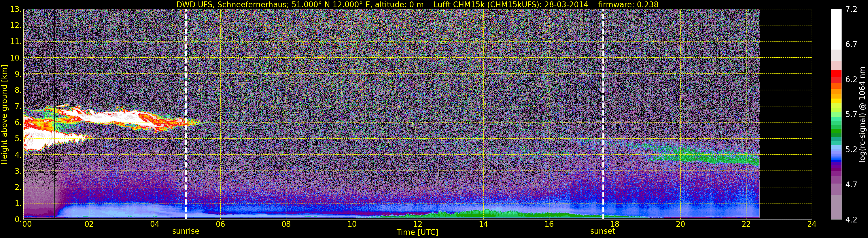Click the colorbar value label '6.7'

(852, 44)
